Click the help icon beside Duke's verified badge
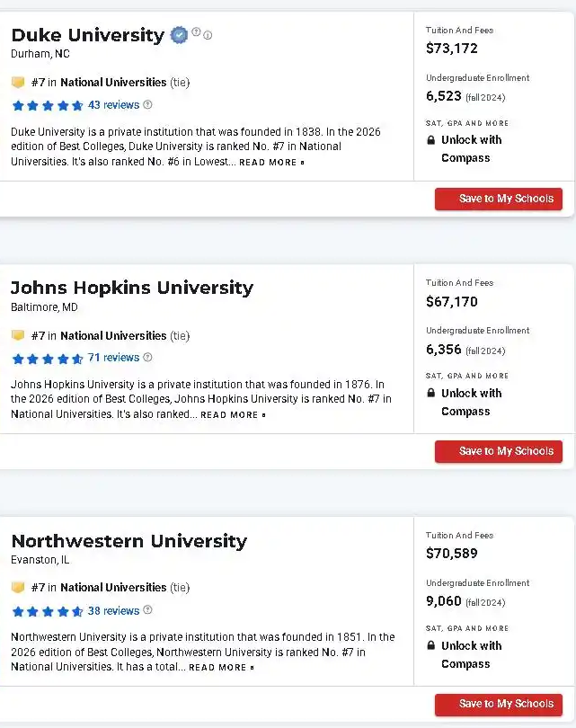 tap(196, 33)
